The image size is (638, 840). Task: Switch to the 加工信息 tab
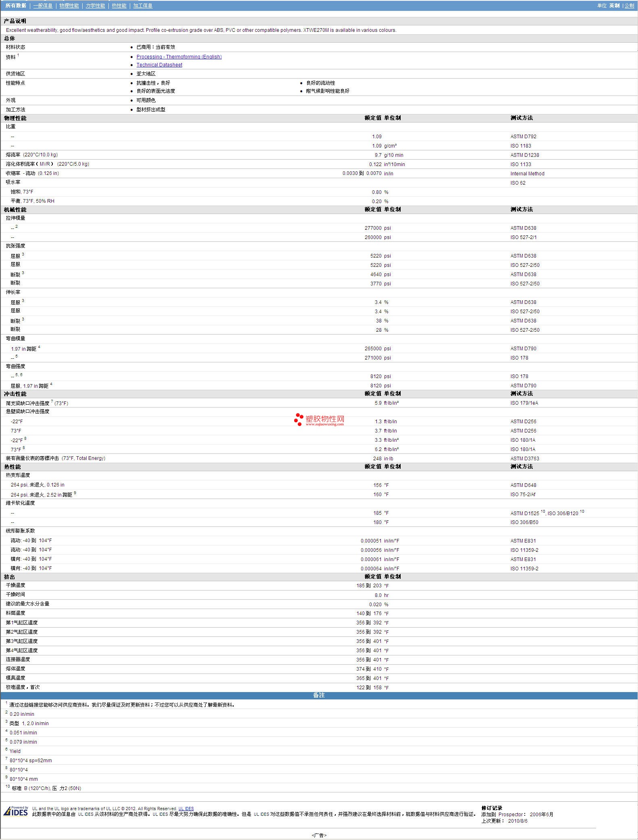143,6
